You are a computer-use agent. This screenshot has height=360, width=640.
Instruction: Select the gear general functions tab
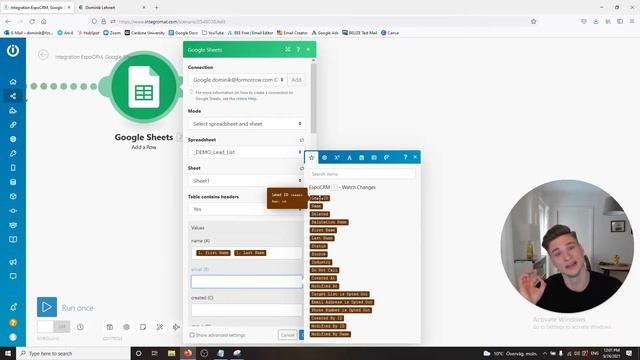324,158
